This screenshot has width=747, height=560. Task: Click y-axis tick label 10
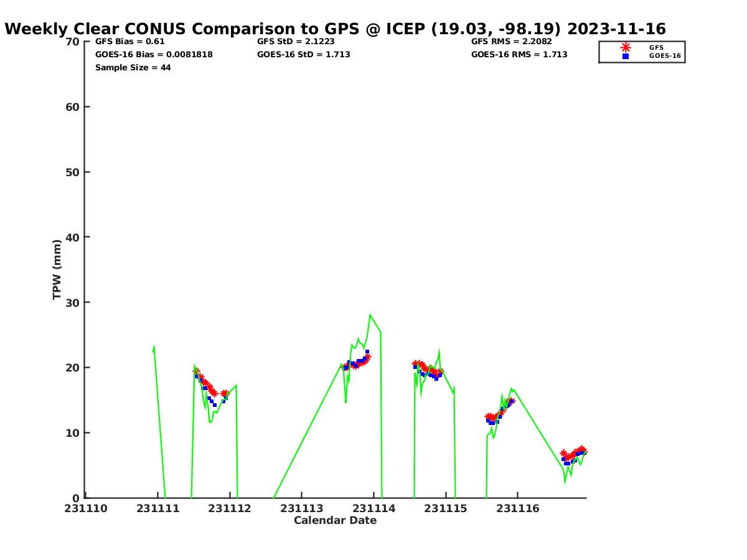click(73, 433)
